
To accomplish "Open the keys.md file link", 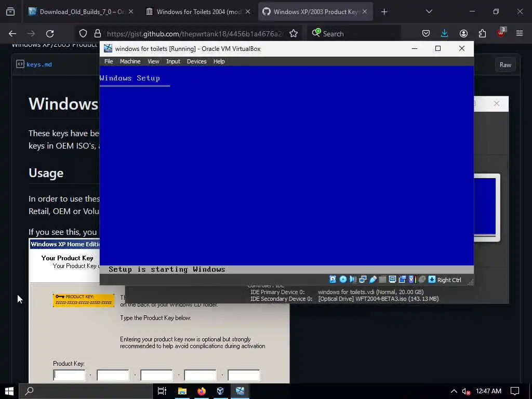I will coord(39,64).
